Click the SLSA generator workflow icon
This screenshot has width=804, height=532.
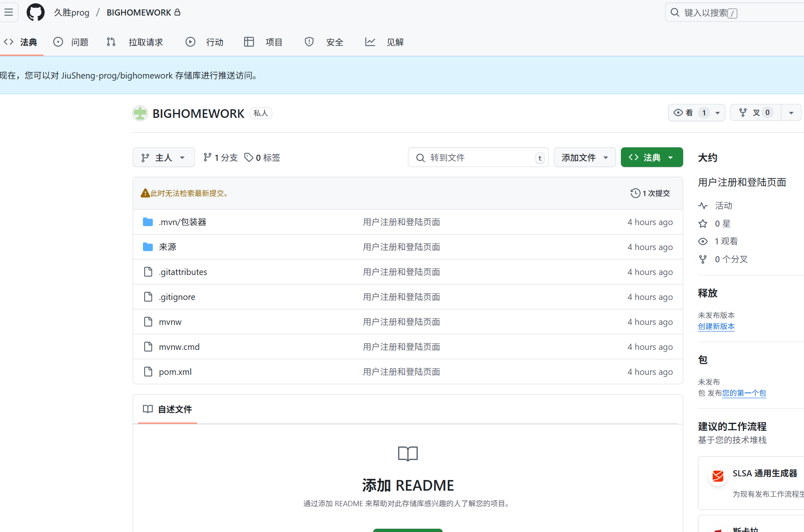click(718, 476)
